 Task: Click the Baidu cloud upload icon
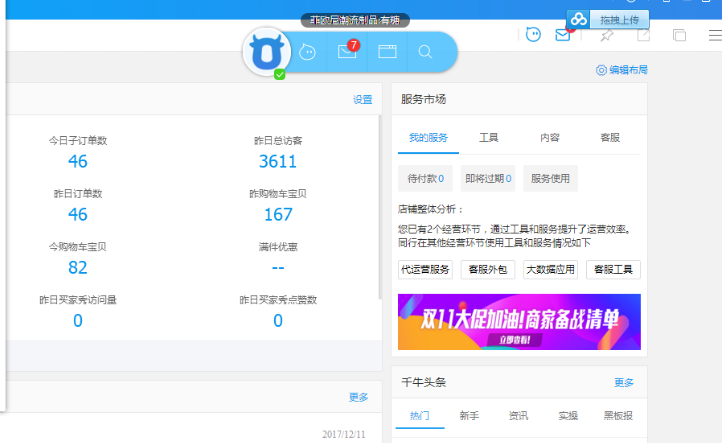[580, 19]
